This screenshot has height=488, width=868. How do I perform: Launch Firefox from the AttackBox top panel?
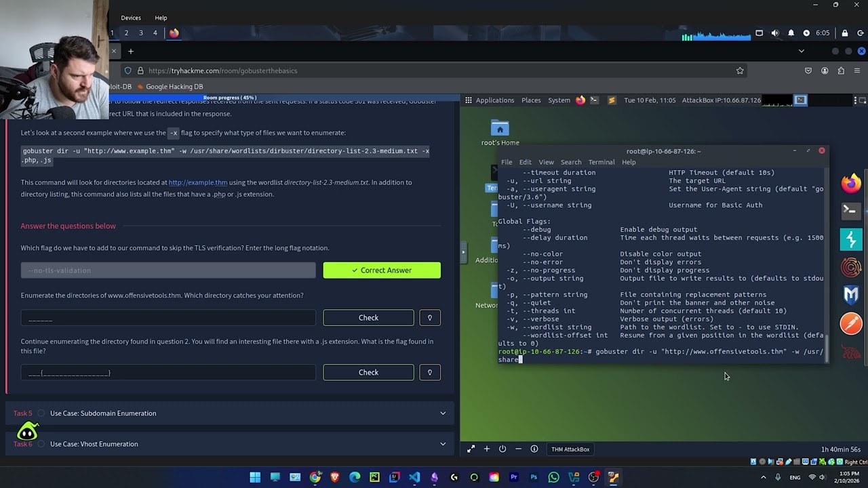(x=580, y=100)
